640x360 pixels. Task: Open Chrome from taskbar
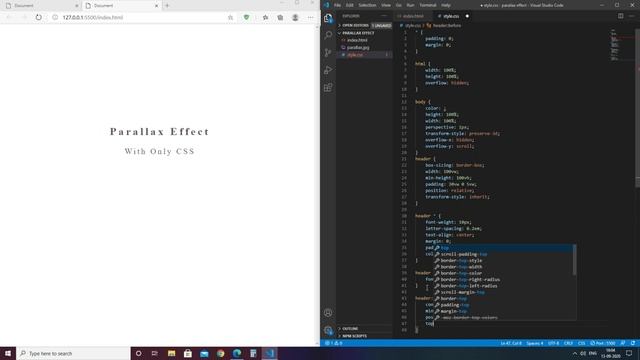[x=220, y=353]
